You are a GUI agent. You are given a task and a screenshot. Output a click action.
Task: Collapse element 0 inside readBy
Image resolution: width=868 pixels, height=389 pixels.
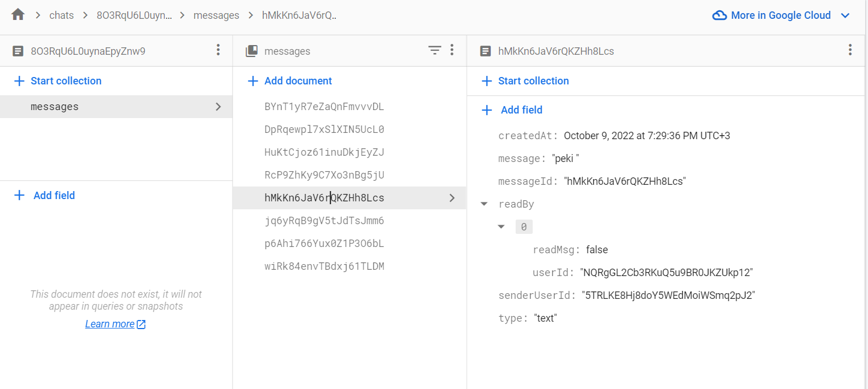pos(502,226)
